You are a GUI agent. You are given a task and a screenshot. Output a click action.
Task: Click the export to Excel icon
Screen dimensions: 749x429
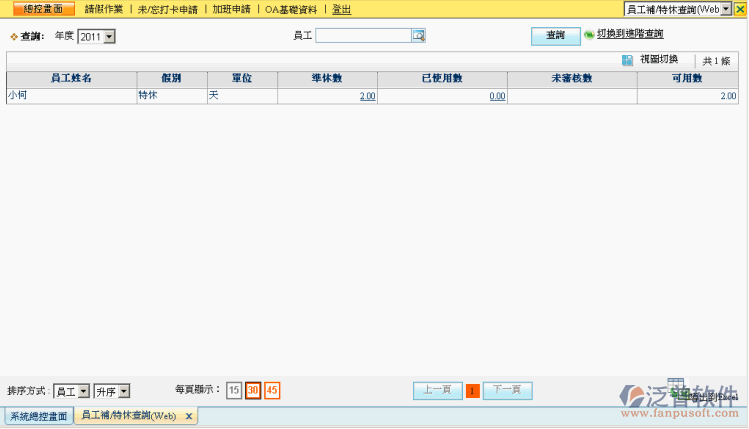[677, 395]
